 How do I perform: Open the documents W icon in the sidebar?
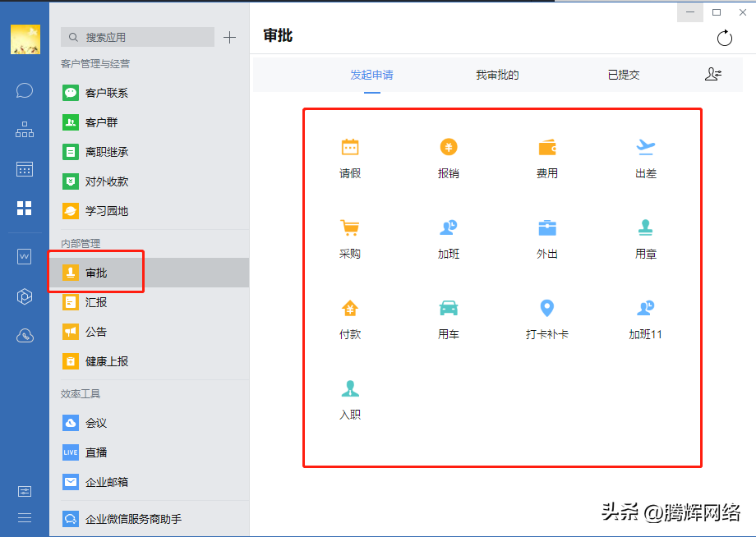tap(24, 256)
